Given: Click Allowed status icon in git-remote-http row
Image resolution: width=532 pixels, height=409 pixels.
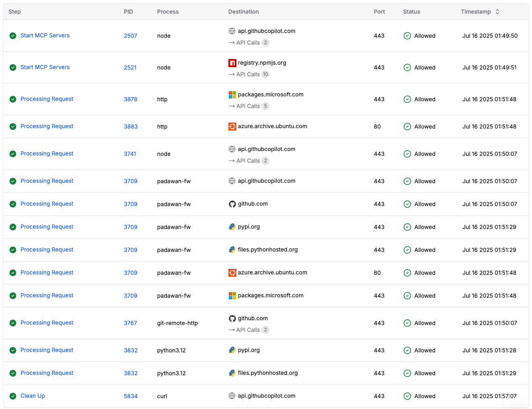Looking at the screenshot, I should click(407, 323).
